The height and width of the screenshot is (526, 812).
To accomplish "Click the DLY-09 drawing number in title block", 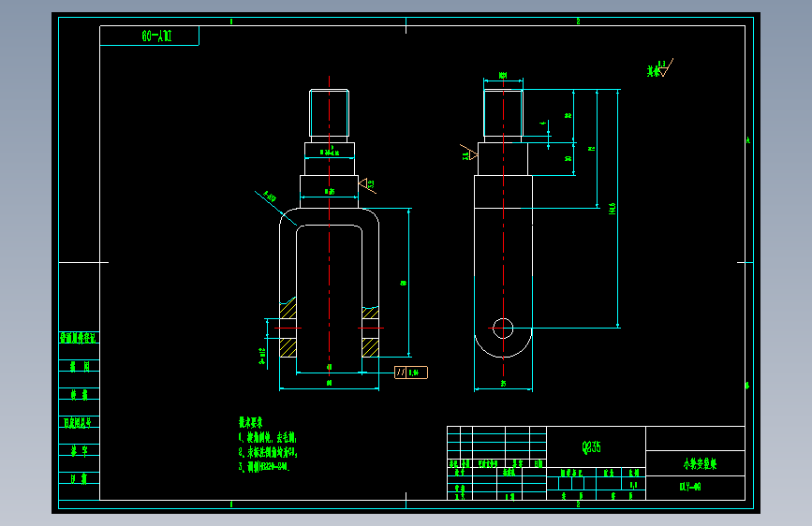I will click(690, 487).
